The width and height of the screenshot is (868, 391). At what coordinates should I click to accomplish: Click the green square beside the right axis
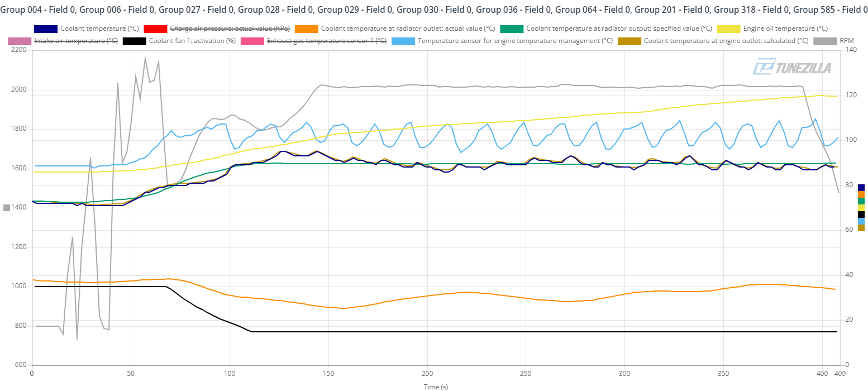click(x=861, y=201)
